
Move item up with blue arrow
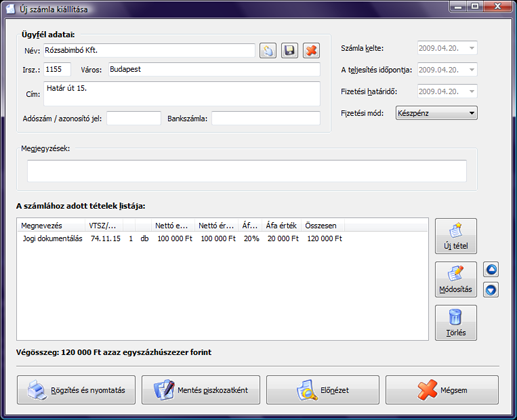[491, 269]
